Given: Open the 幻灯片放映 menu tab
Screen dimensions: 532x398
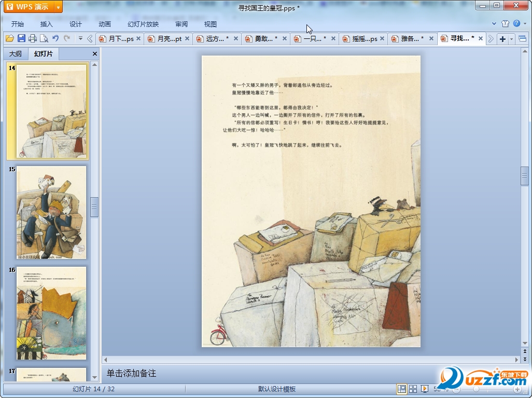Looking at the screenshot, I should coord(143,24).
